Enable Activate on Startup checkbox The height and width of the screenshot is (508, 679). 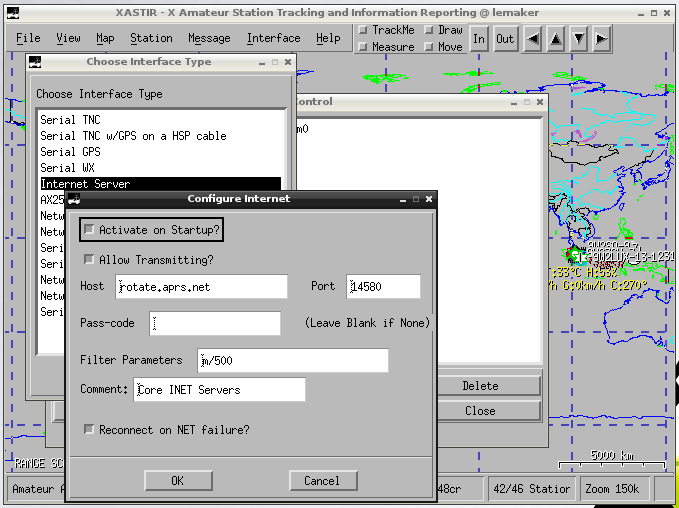pyautogui.click(x=89, y=230)
